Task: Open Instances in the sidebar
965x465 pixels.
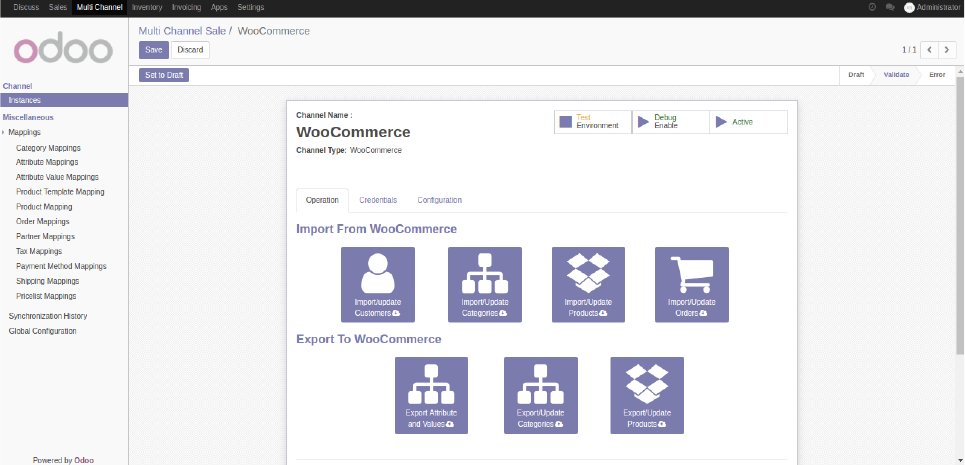Action: click(64, 100)
